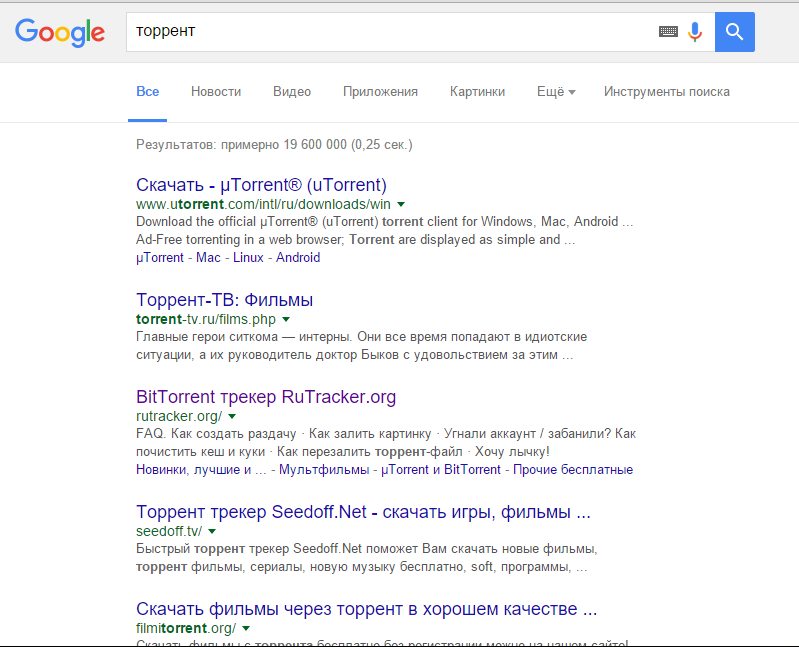Switch to the Новости tab
Viewport: 799px width, 647px height.
click(216, 92)
